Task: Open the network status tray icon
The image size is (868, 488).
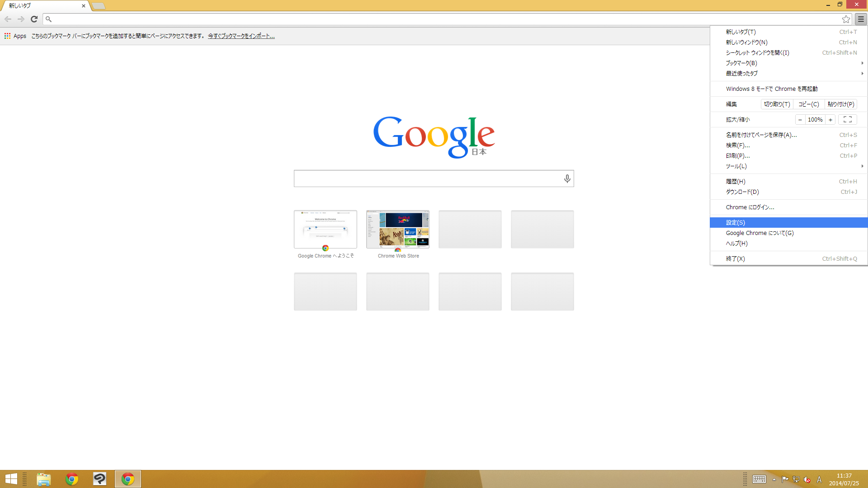Action: pyautogui.click(x=796, y=479)
